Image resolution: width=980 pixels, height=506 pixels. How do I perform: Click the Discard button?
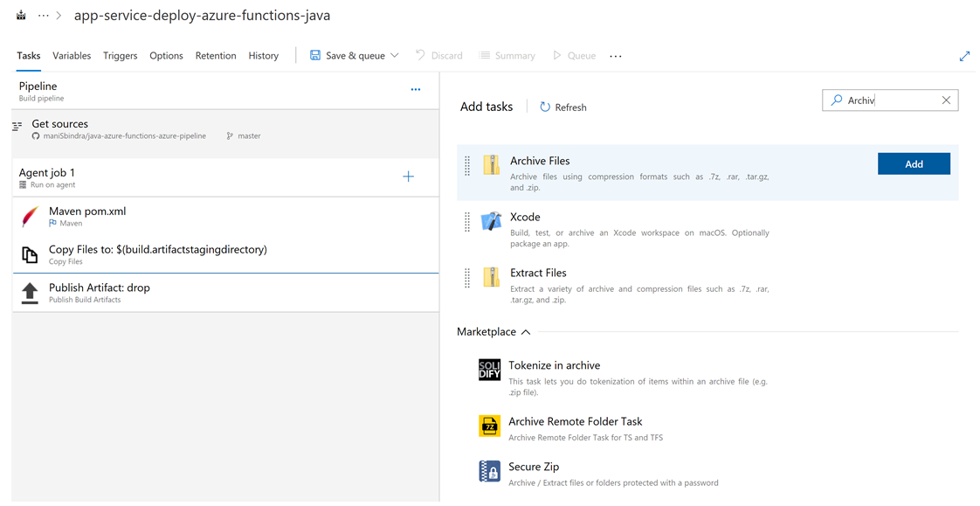click(x=439, y=56)
